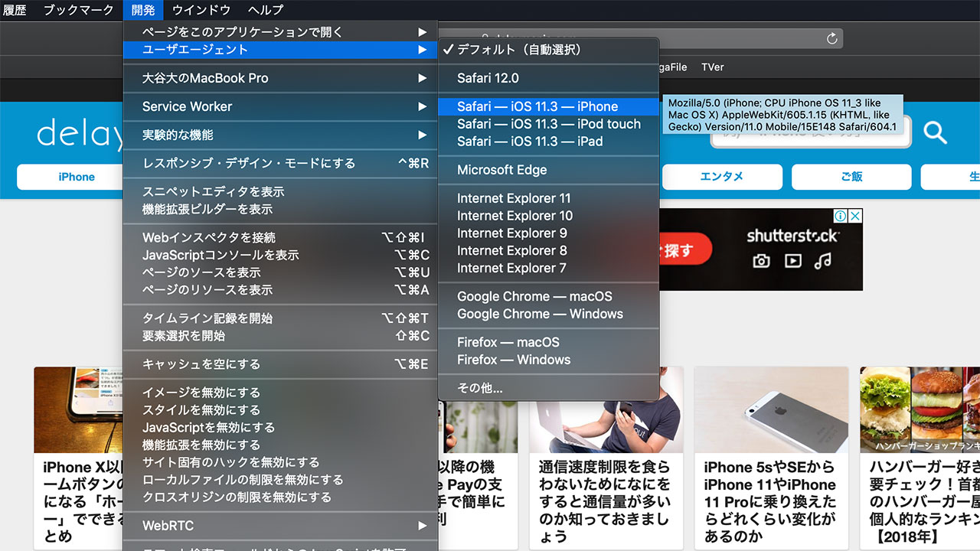Select Google Chrome — macOS user agent
The height and width of the screenshot is (551, 980).
[x=548, y=297]
